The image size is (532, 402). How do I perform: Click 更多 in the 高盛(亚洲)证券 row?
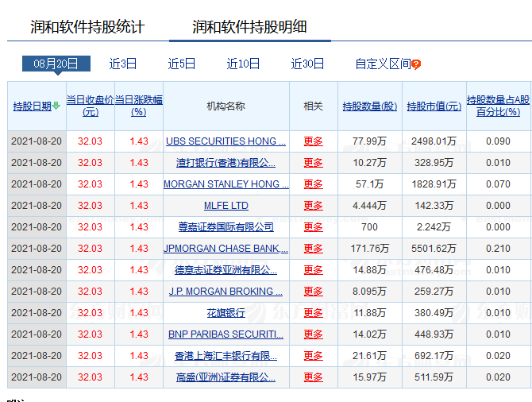pyautogui.click(x=313, y=377)
